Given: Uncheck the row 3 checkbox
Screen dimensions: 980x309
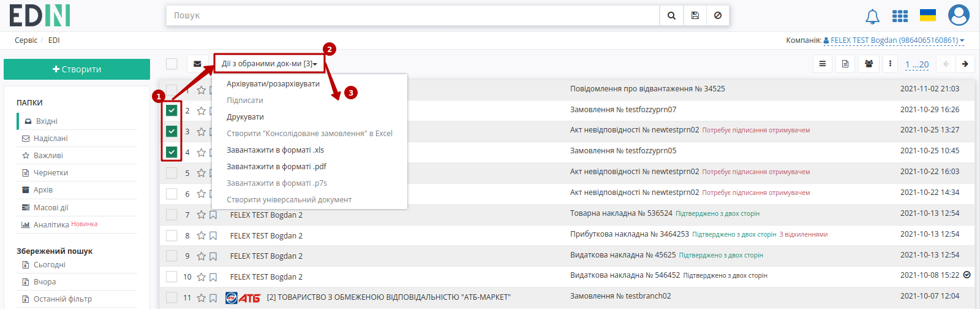Looking at the screenshot, I should (x=171, y=131).
